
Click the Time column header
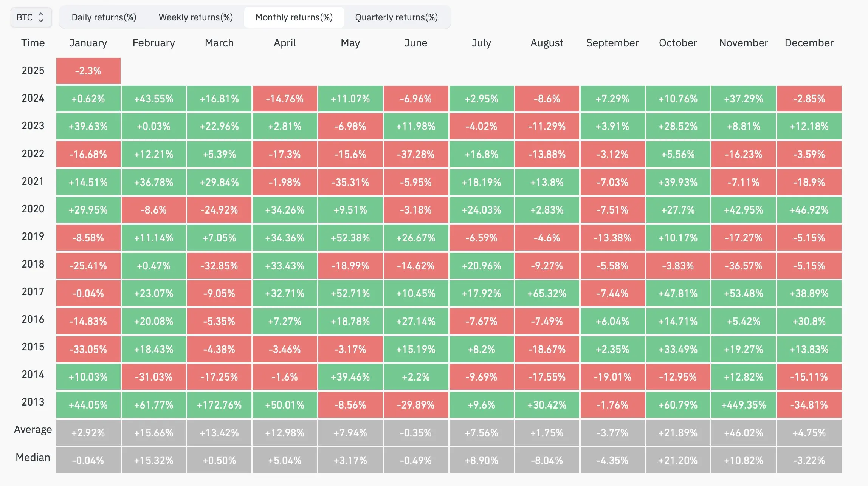click(x=33, y=43)
